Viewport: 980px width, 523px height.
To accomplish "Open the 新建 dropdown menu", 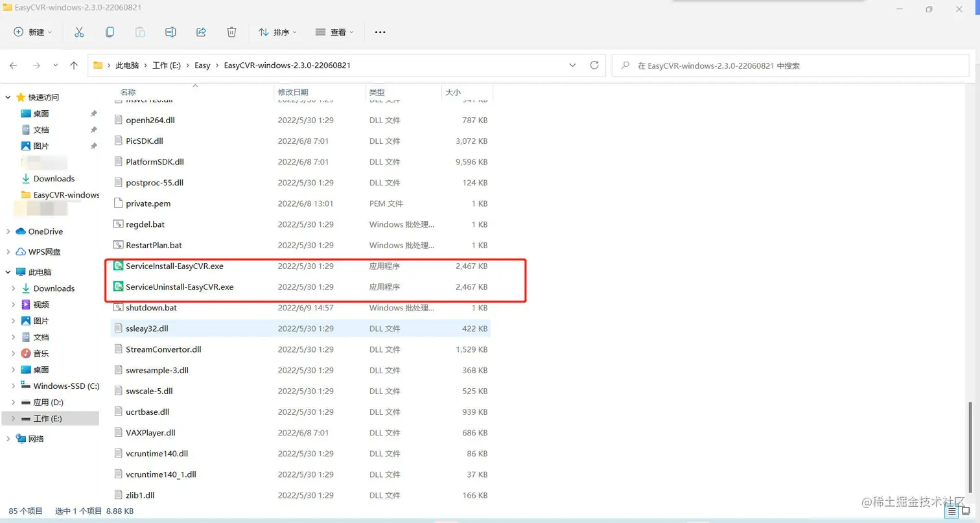I will pyautogui.click(x=33, y=32).
